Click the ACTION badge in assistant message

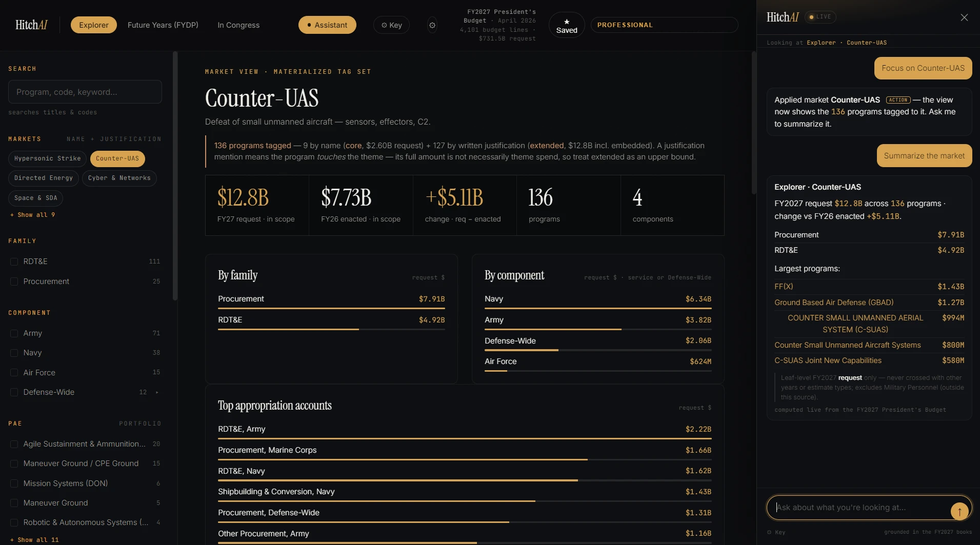pos(898,100)
